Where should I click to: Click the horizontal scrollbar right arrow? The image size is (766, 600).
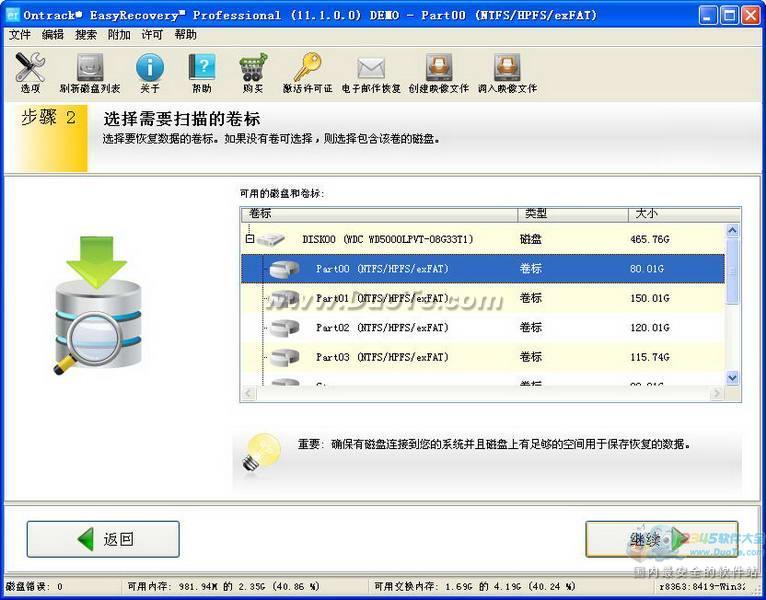pos(717,393)
